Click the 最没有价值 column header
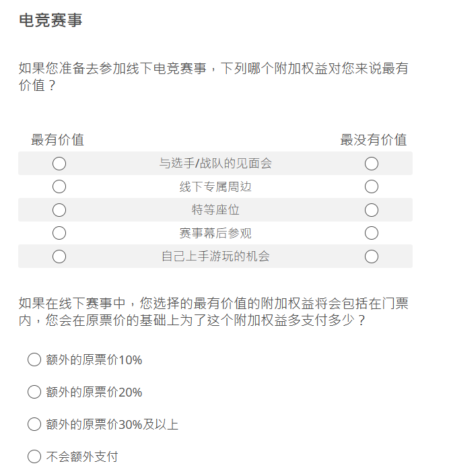449x476 pixels. click(374, 140)
